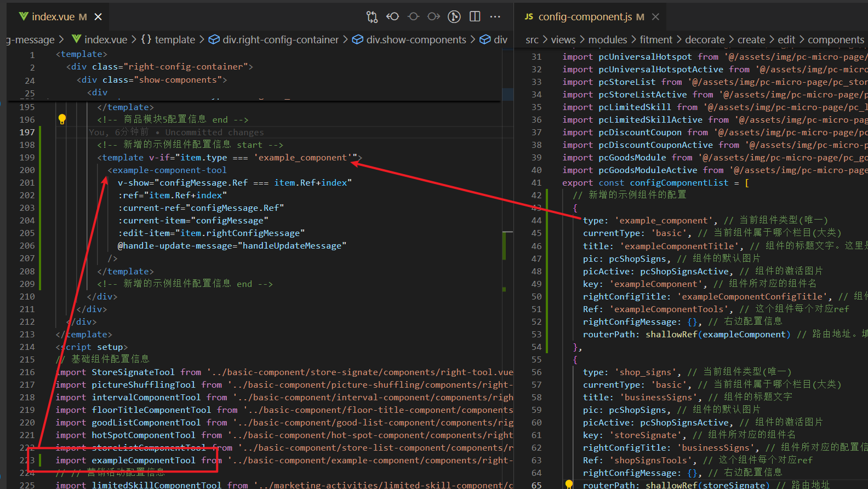This screenshot has height=489, width=868.
Task: Click the modules breadcrumb segment
Action: (607, 40)
